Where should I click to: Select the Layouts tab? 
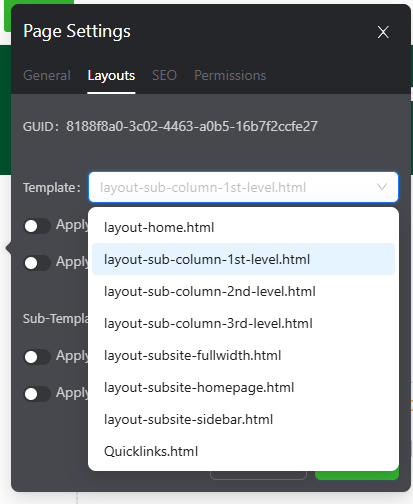[111, 75]
